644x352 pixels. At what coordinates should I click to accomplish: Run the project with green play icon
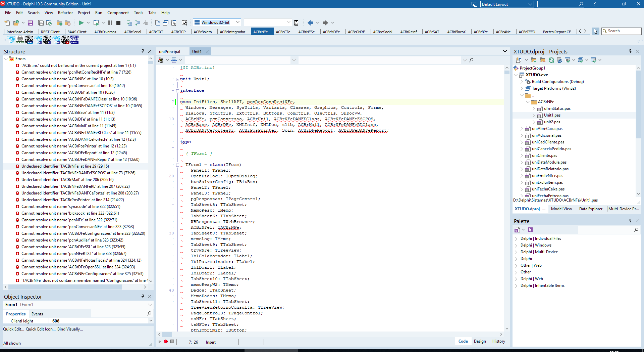[x=81, y=23]
